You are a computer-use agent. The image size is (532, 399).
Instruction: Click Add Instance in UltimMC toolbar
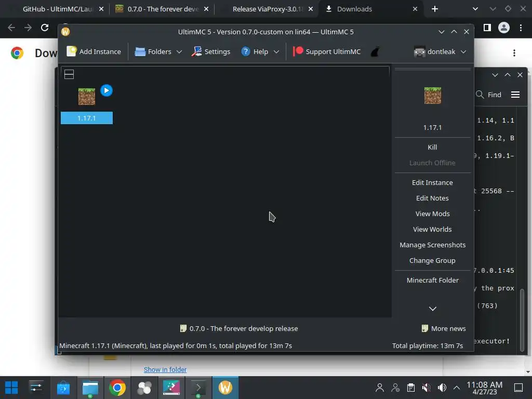click(94, 51)
